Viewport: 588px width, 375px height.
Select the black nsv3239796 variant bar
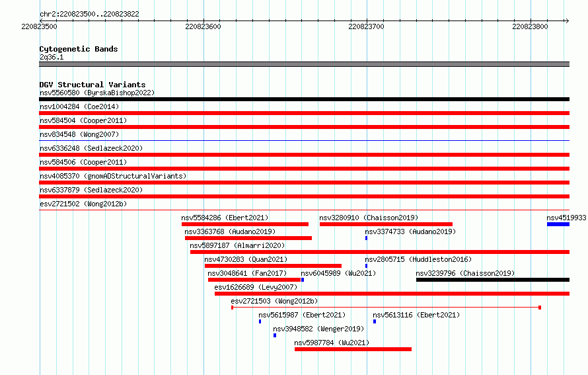click(493, 280)
